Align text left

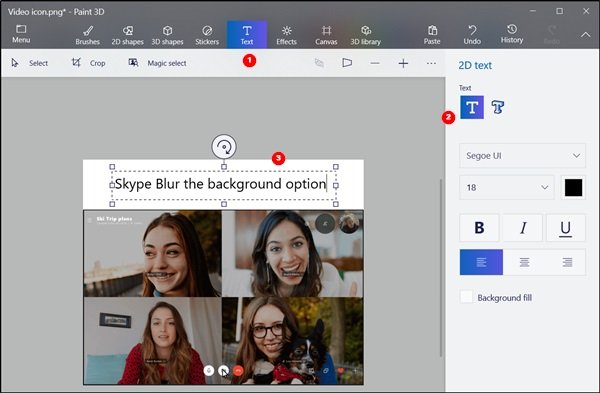coord(481,262)
